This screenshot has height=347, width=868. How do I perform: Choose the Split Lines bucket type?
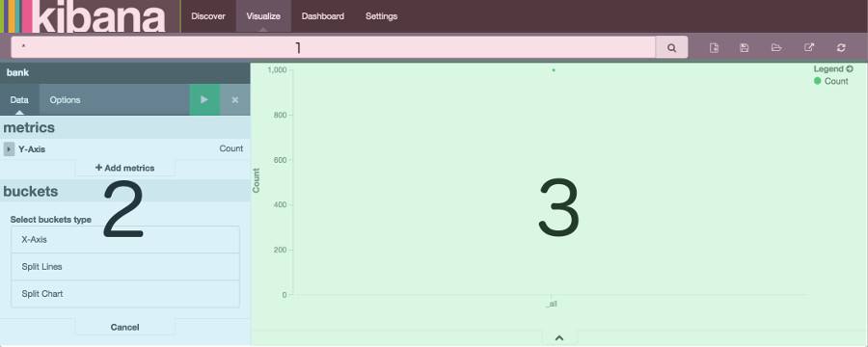pos(125,267)
